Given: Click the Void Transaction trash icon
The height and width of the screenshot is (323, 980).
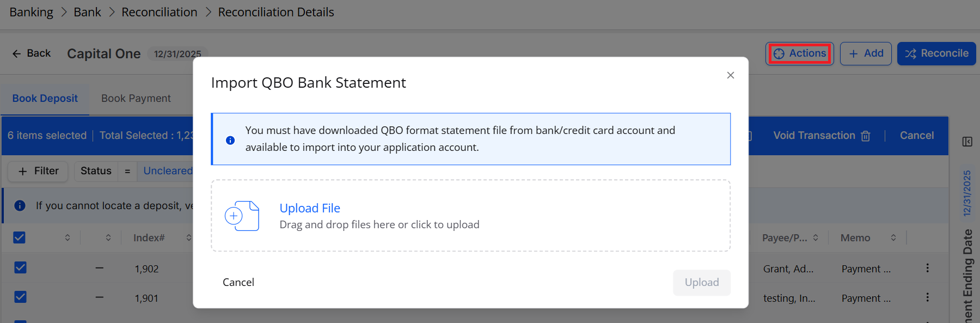Looking at the screenshot, I should pos(865,136).
